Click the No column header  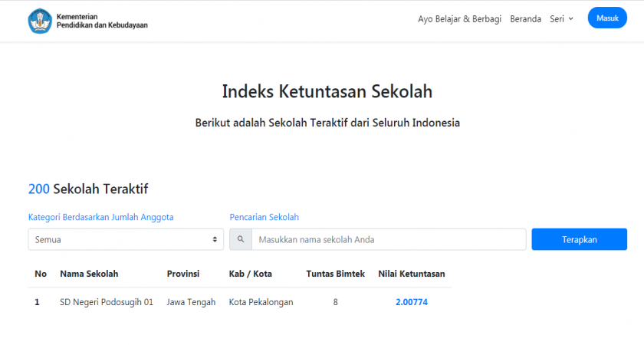click(x=41, y=274)
